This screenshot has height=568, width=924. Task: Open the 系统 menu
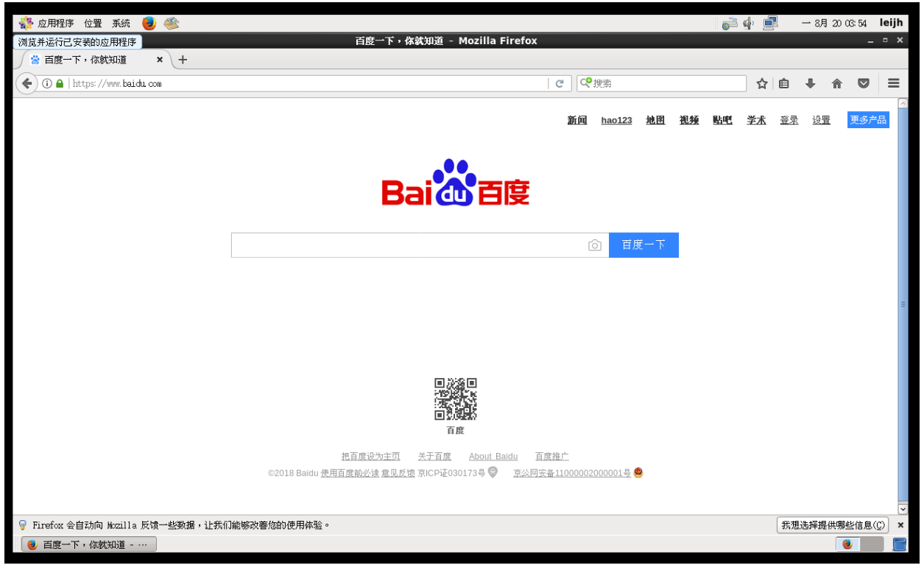(x=121, y=23)
